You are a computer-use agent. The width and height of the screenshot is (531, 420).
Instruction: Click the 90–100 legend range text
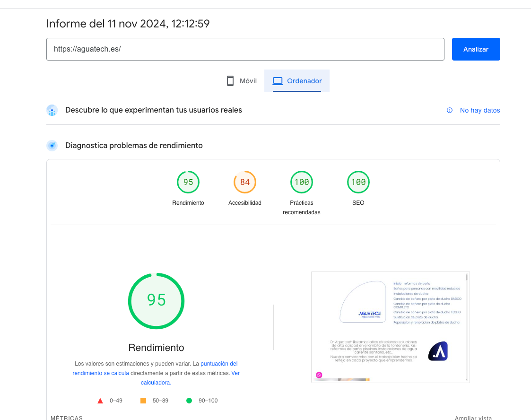click(208, 401)
